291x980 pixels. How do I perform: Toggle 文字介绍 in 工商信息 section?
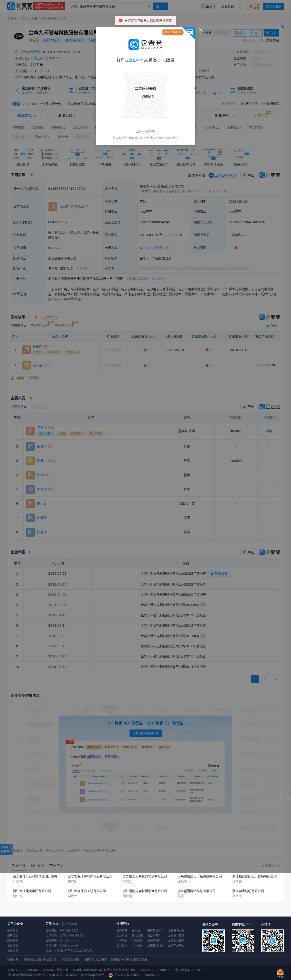click(196, 175)
